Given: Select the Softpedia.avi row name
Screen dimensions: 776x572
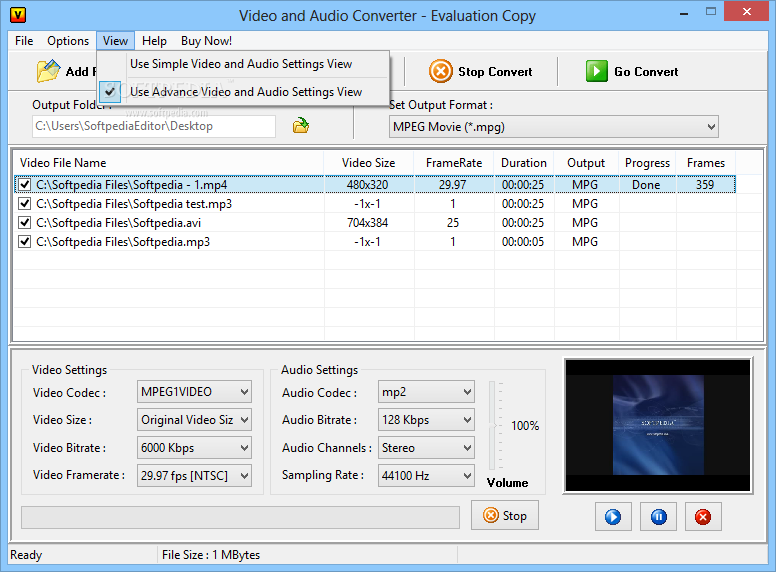Looking at the screenshot, I should click(x=119, y=223).
